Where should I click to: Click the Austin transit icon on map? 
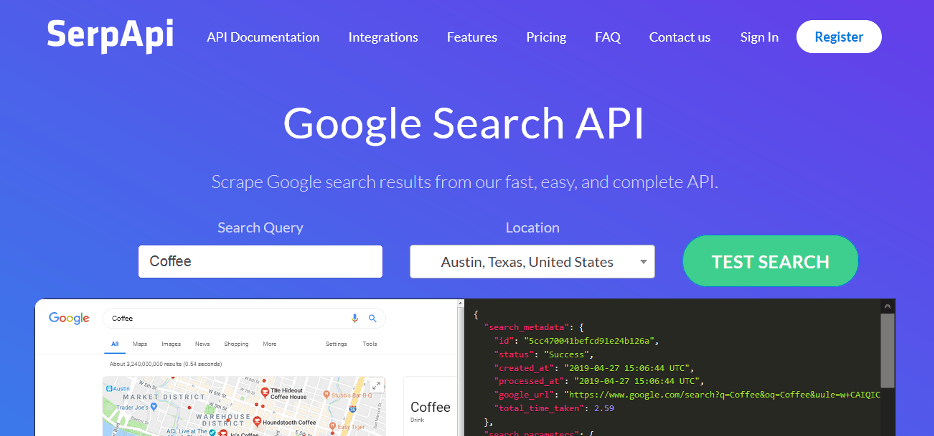(108, 387)
